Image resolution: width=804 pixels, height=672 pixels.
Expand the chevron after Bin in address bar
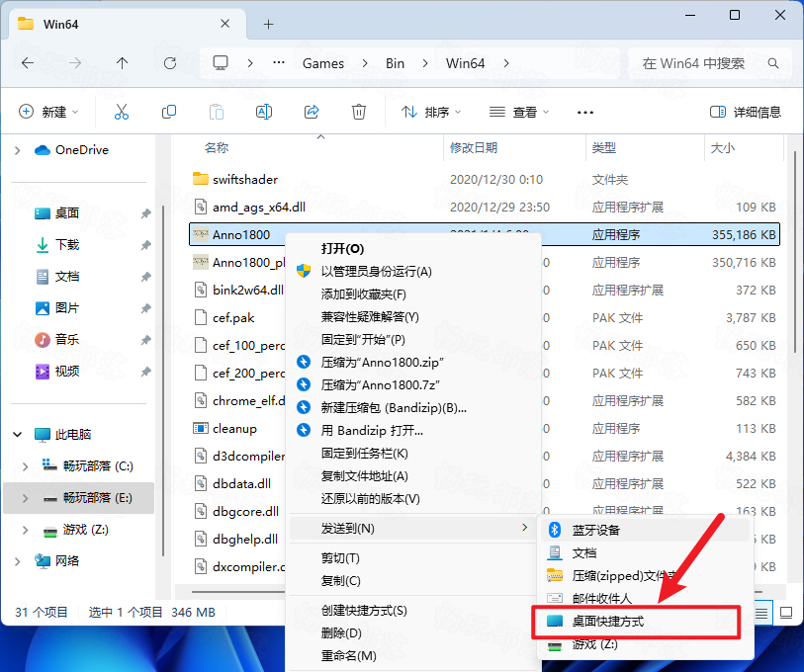point(425,63)
